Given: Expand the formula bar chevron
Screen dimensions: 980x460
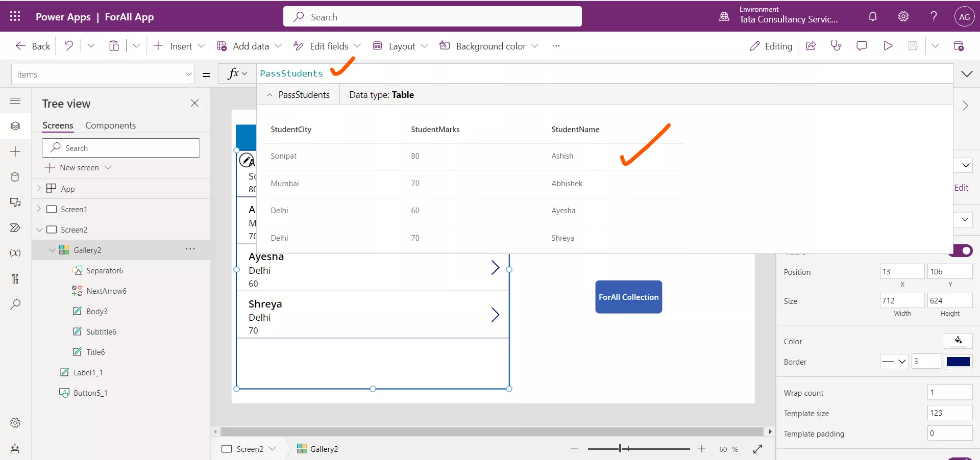Looking at the screenshot, I should pos(967,74).
